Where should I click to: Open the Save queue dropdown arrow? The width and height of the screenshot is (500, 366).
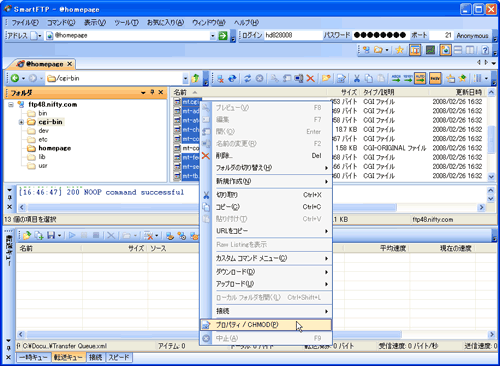(x=59, y=236)
